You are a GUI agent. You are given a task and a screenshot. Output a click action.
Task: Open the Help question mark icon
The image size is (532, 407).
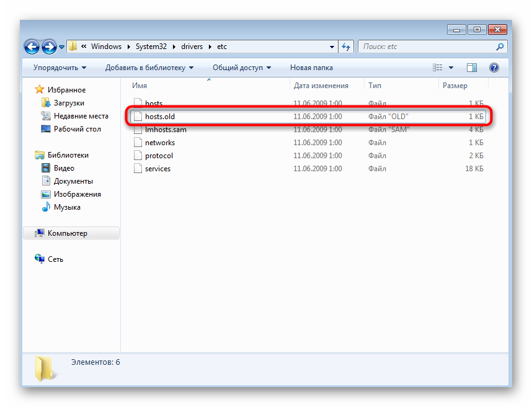[x=494, y=68]
